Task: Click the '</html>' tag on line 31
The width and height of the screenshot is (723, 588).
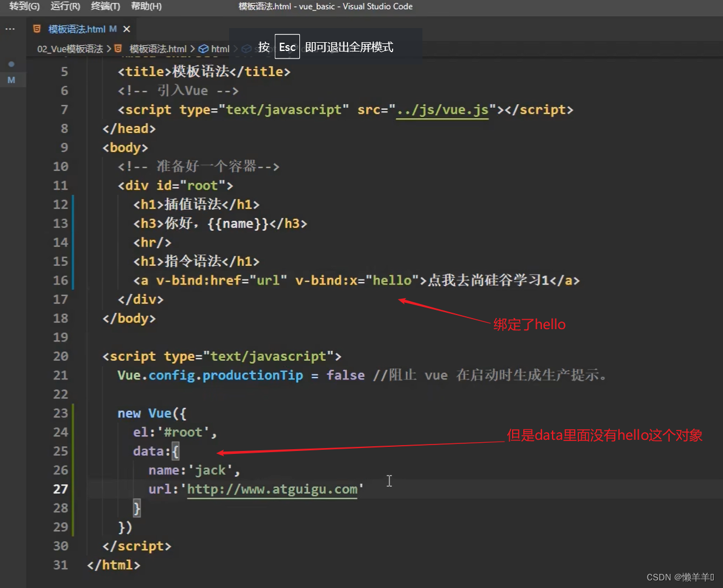Action: click(114, 565)
